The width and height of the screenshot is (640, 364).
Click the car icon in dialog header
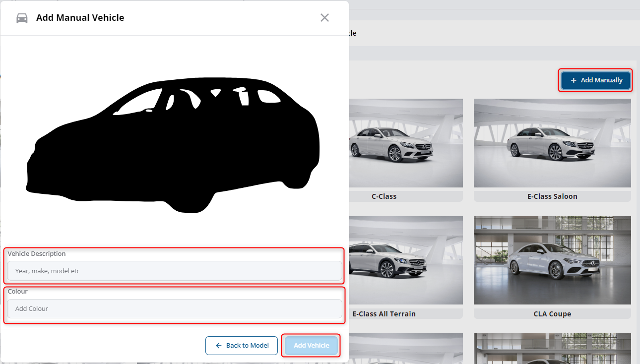click(22, 18)
